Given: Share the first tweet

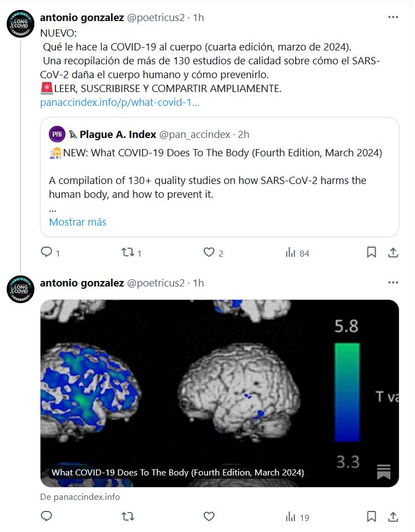Looking at the screenshot, I should pyautogui.click(x=393, y=253).
